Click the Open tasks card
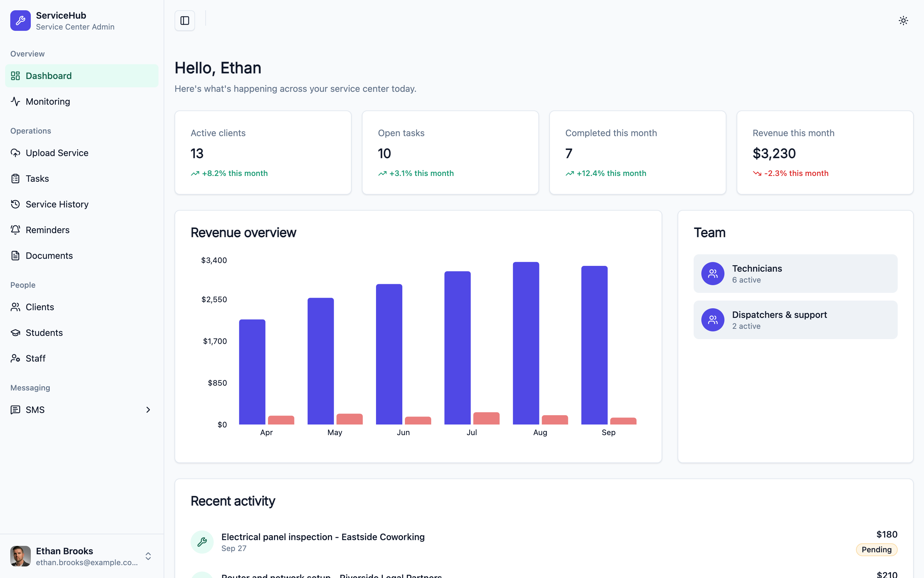 click(x=450, y=153)
